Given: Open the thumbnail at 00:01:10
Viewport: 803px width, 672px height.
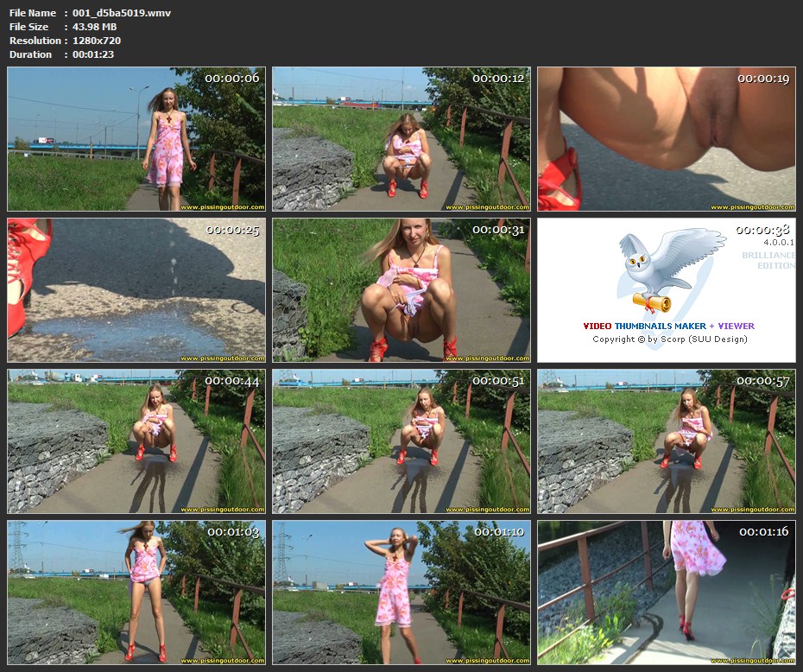Looking at the screenshot, I should 401,592.
